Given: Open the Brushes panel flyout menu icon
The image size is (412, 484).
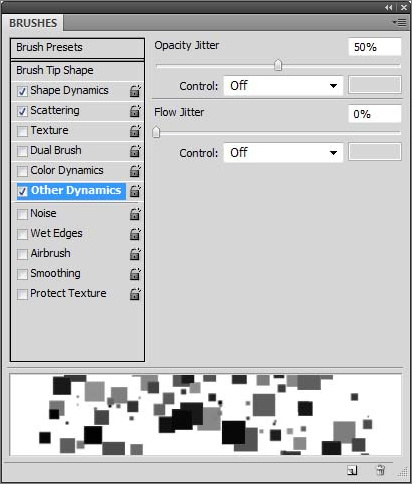Looking at the screenshot, I should (399, 22).
